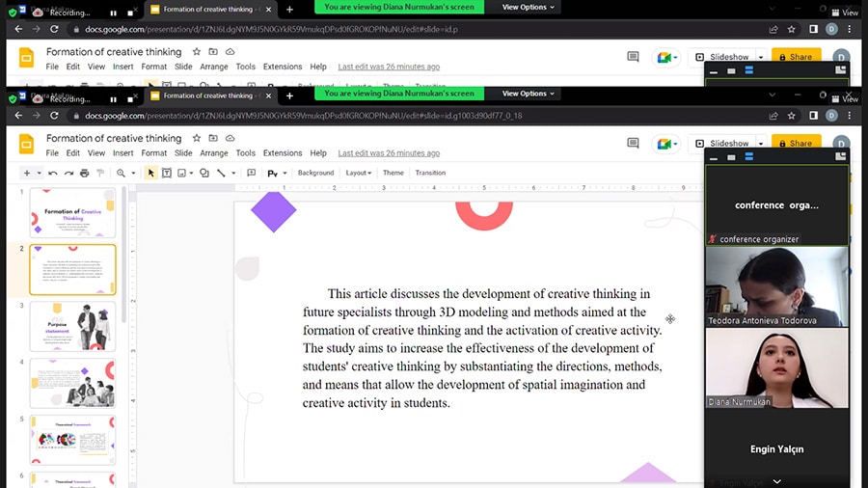Click the yellow Share button
This screenshot has width=868, height=488.
pyautogui.click(x=796, y=143)
